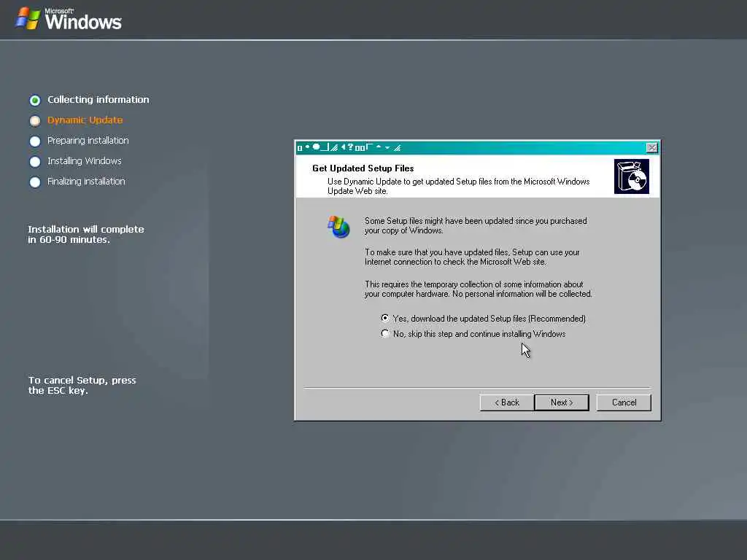This screenshot has height=560, width=747.
Task: Click the Collecting information step bullet
Action: (x=35, y=100)
